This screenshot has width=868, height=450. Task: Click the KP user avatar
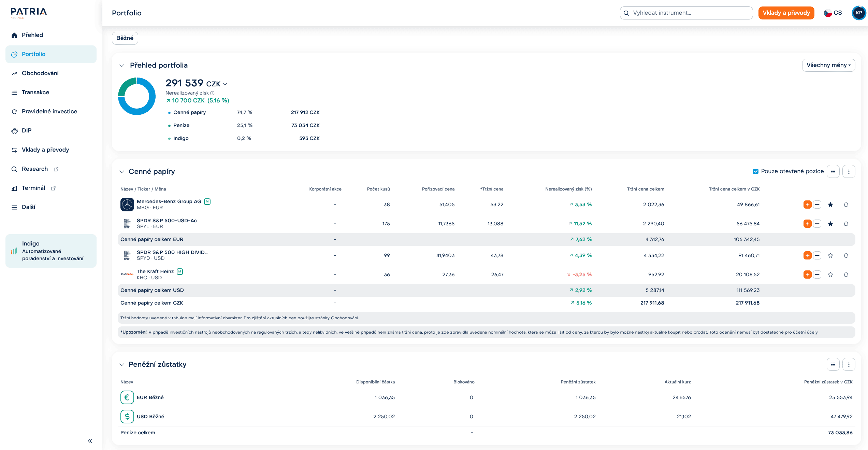859,13
